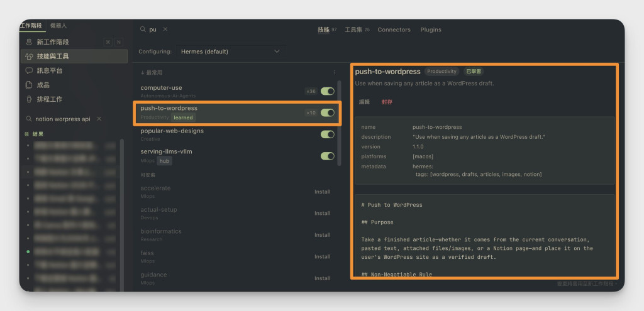Install the faiss skill
Image resolution: width=644 pixels, height=311 pixels.
click(323, 256)
